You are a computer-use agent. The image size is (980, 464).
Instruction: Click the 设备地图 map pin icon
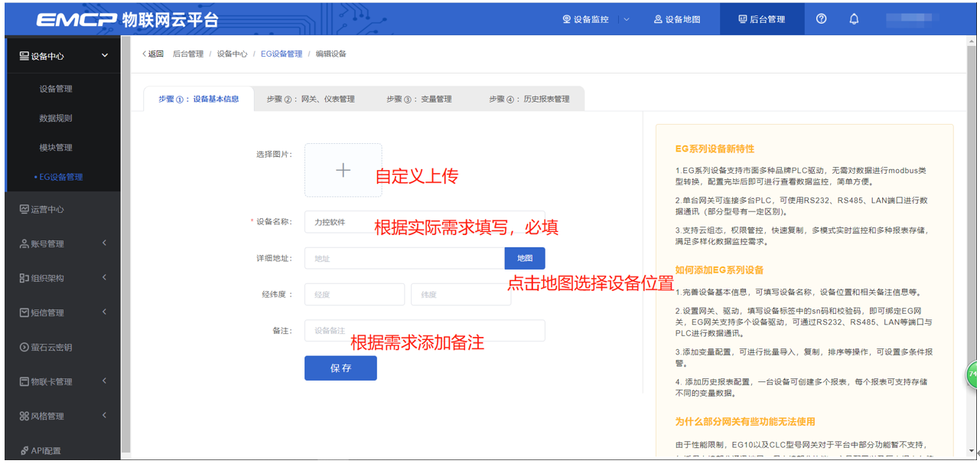click(658, 20)
